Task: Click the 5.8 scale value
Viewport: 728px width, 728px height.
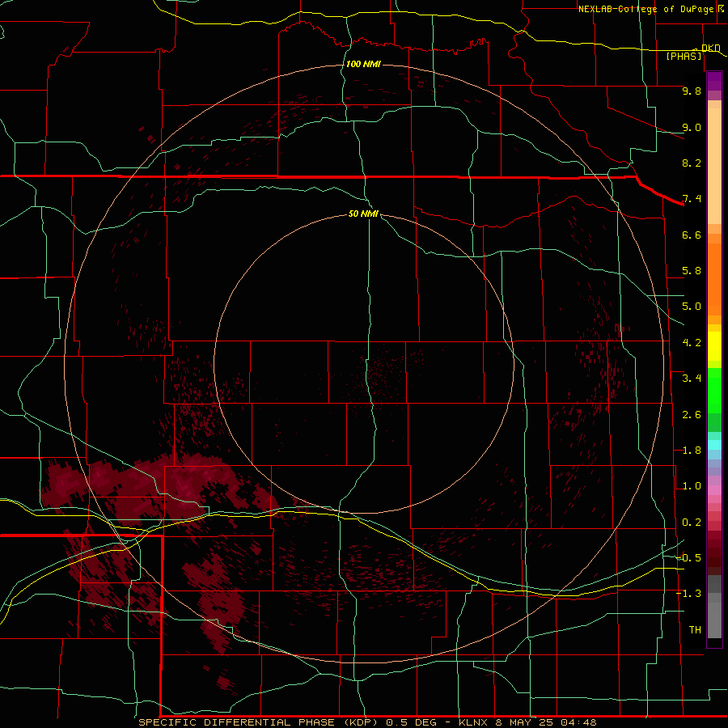Action: 692,271
